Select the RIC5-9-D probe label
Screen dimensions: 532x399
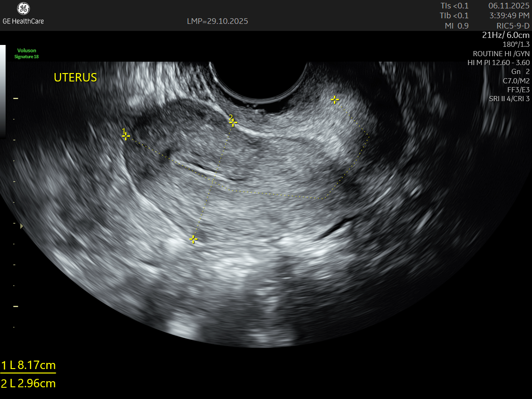click(513, 26)
